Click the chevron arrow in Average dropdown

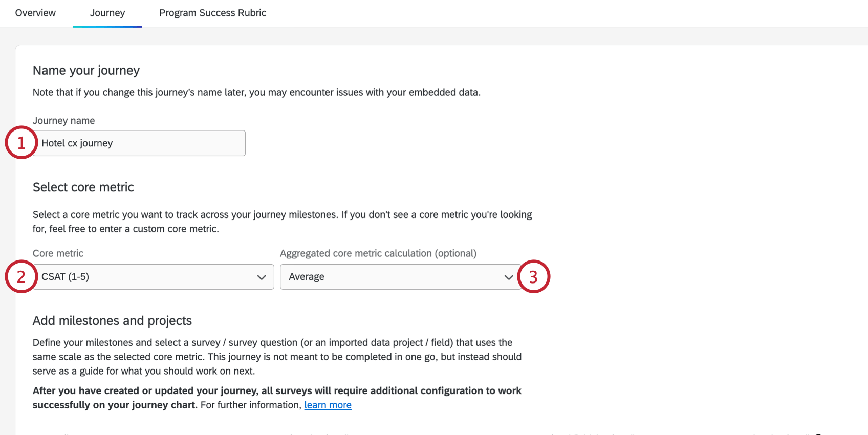508,277
